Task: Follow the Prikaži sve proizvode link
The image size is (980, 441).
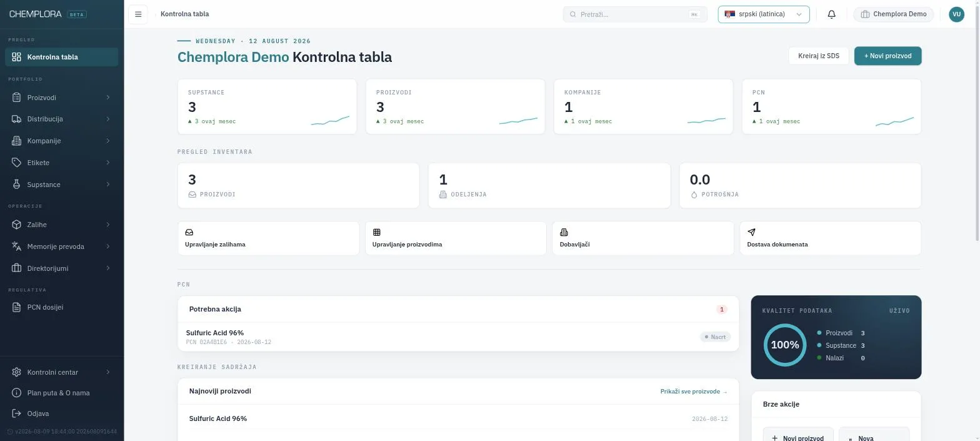Action: pos(694,392)
